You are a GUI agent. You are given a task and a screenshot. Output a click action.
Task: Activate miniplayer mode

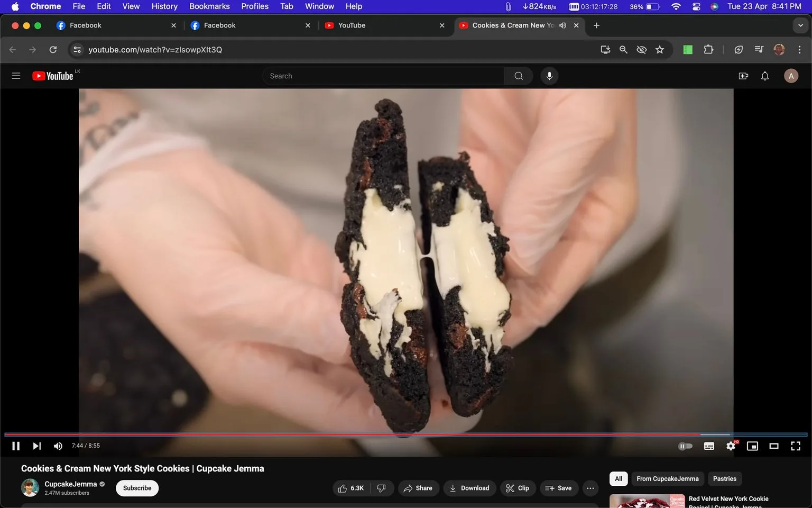tap(752, 446)
